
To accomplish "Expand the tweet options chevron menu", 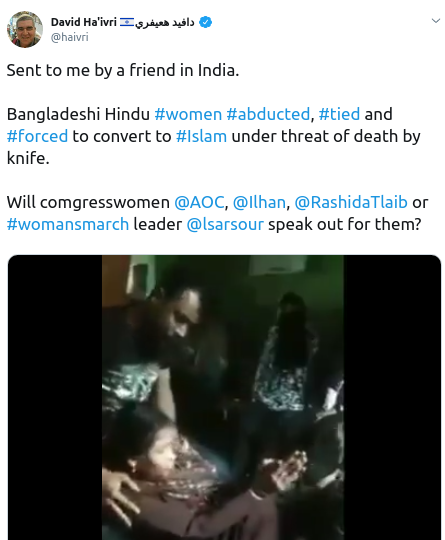I will pos(436,21).
